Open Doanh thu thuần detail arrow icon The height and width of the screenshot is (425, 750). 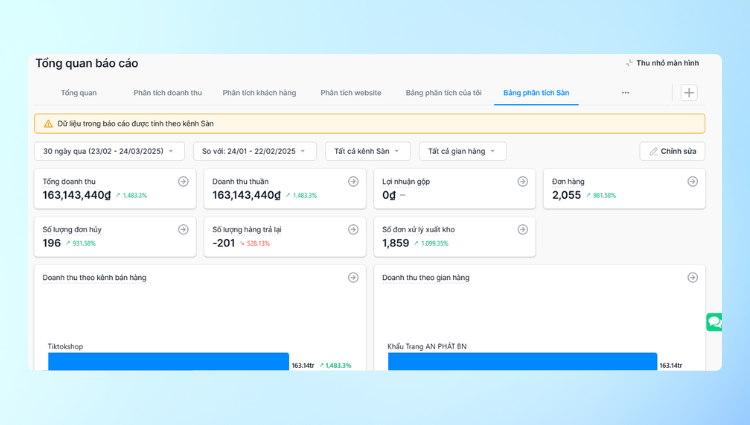tap(353, 181)
